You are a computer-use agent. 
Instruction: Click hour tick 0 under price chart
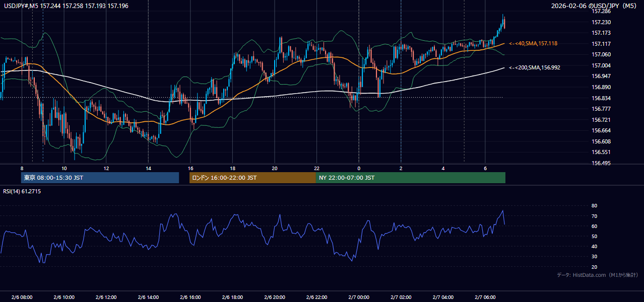click(x=359, y=168)
